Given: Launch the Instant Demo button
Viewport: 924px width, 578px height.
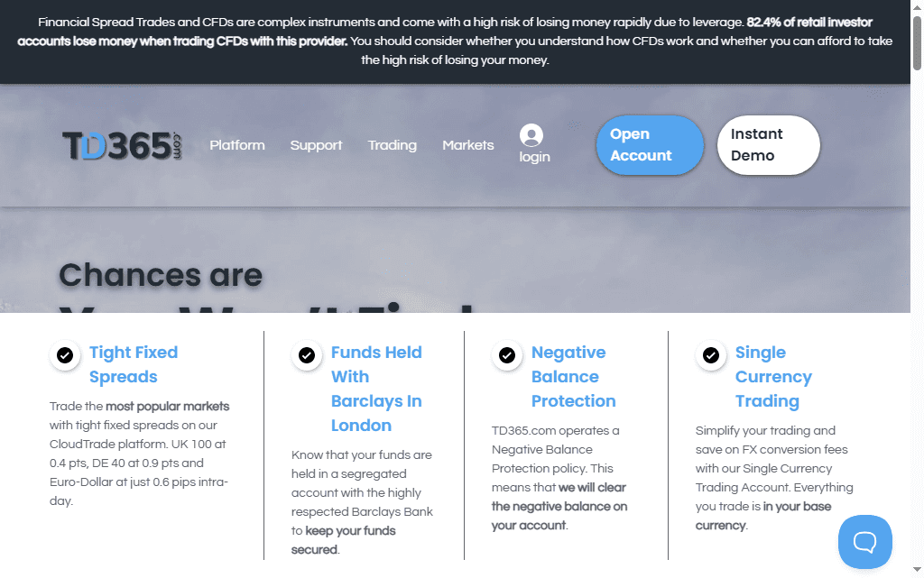Looking at the screenshot, I should 768,145.
